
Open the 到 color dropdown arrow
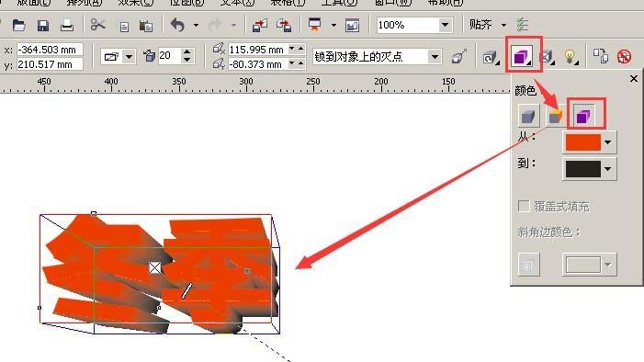[608, 169]
